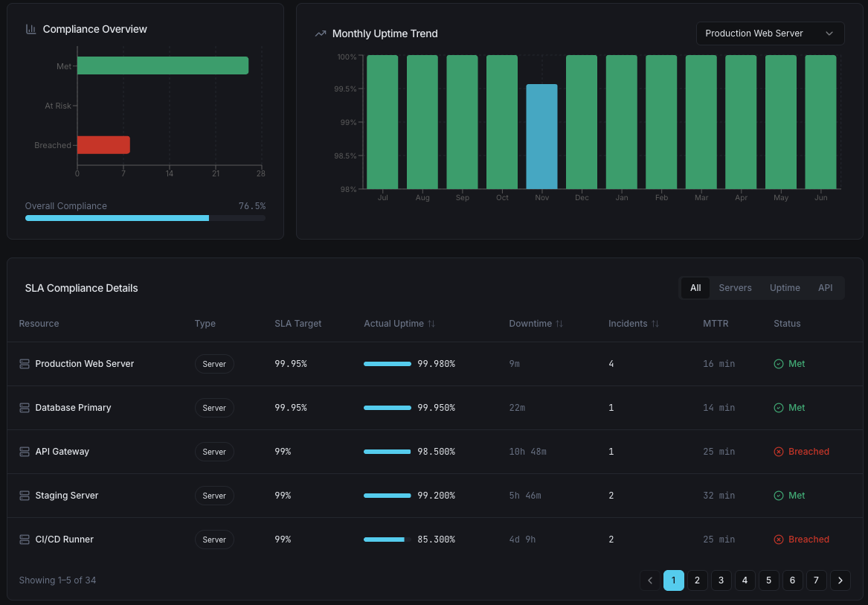The height and width of the screenshot is (605, 868).
Task: Click the server icon beside API Gateway
Action: click(x=25, y=452)
